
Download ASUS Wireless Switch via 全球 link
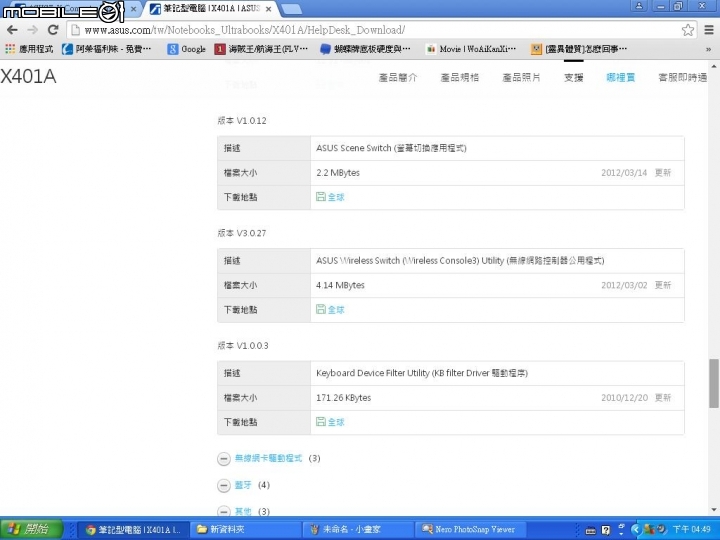[x=336, y=309]
